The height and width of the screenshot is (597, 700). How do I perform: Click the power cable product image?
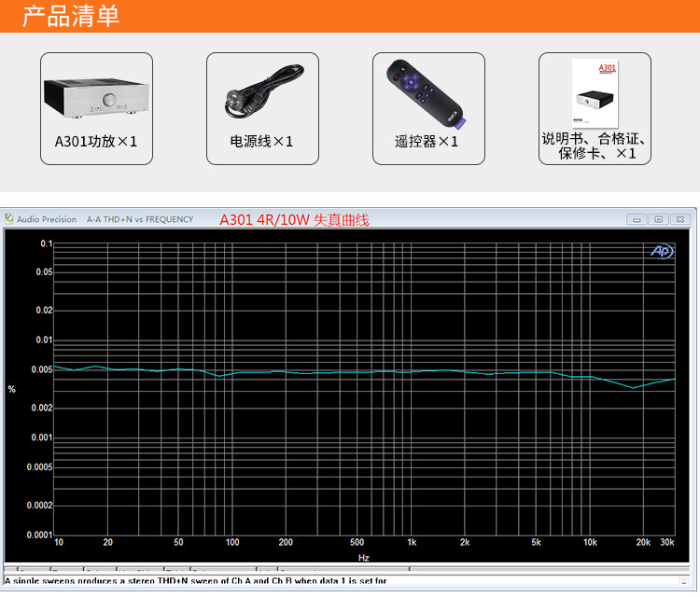click(264, 91)
